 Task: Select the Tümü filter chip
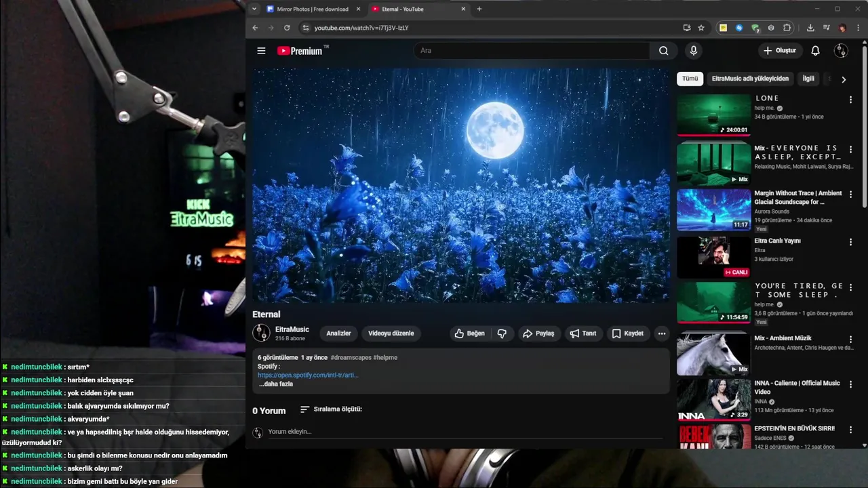point(690,79)
